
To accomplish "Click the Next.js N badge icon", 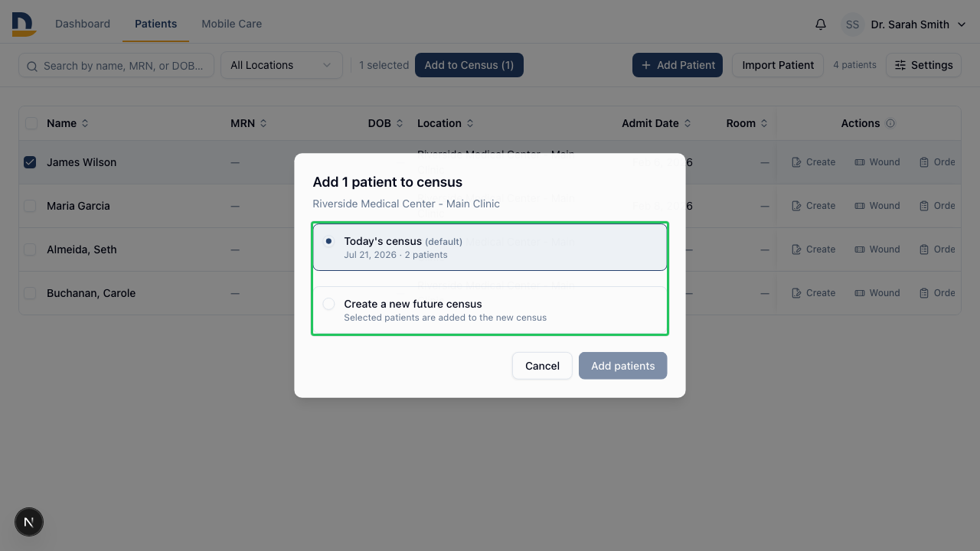I will [x=29, y=523].
